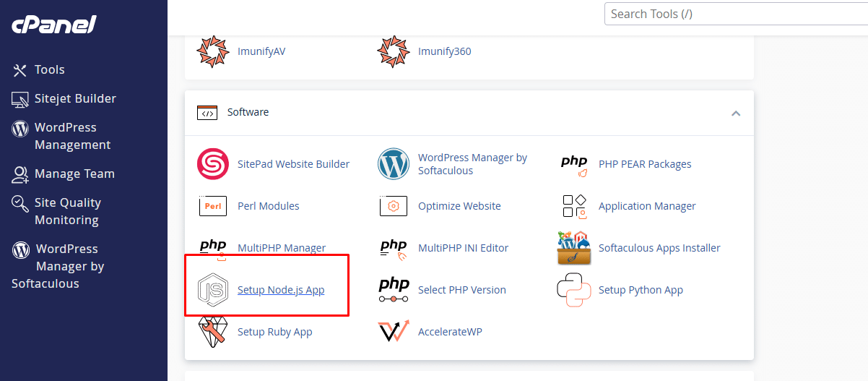Click the Select PHP Version icon
This screenshot has width=868, height=381.
point(394,290)
